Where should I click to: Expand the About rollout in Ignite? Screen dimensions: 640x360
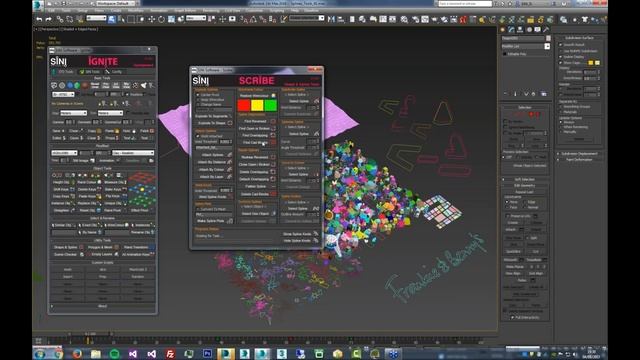point(102,306)
